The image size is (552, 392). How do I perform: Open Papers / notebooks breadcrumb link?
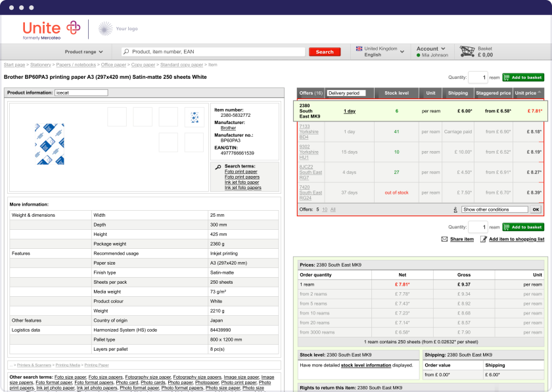(76, 65)
